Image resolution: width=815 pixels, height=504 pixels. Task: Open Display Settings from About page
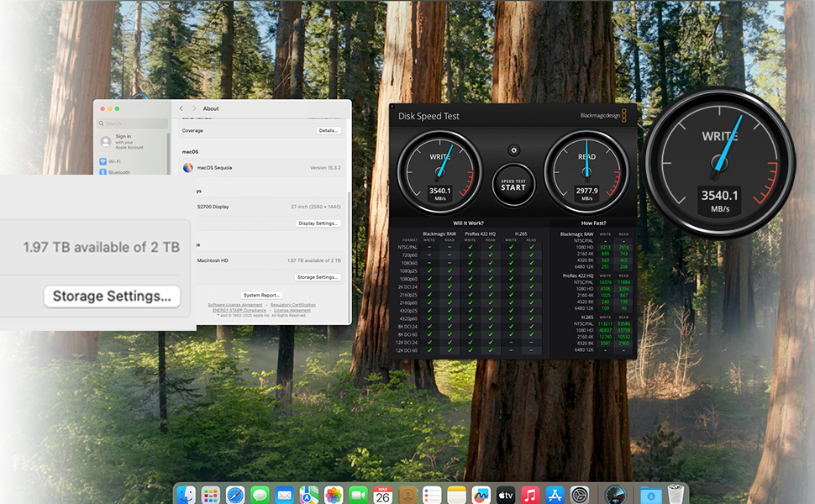point(318,223)
